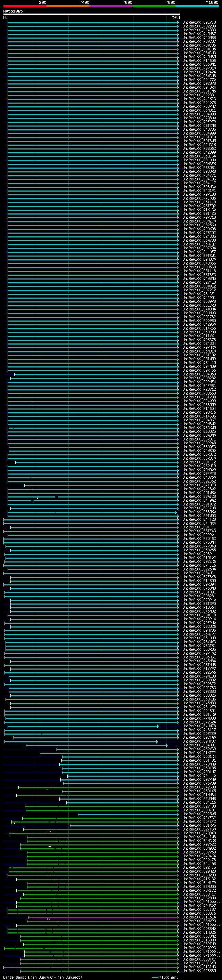Image resolution: width=222 pixels, height=980 pixels.
Task: Click the UniRef100_C1MNB4 hit label
Action: click(x=199, y=795)
